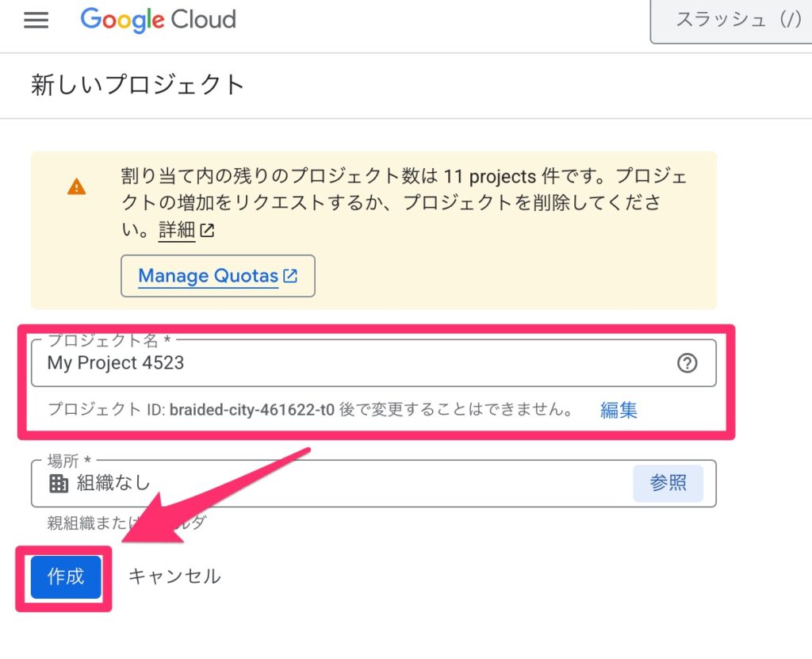Click the キャンセル button
The height and width of the screenshot is (659, 812).
(x=174, y=577)
